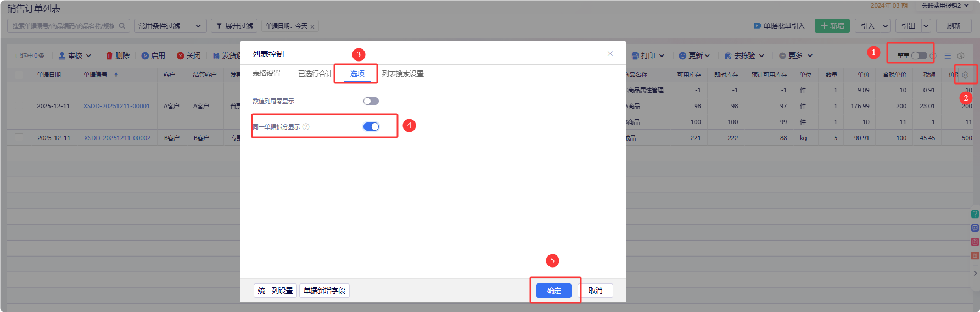Screen dimensions: 980x312
Task: Click the search magnifier icon in search box
Action: pos(122,26)
